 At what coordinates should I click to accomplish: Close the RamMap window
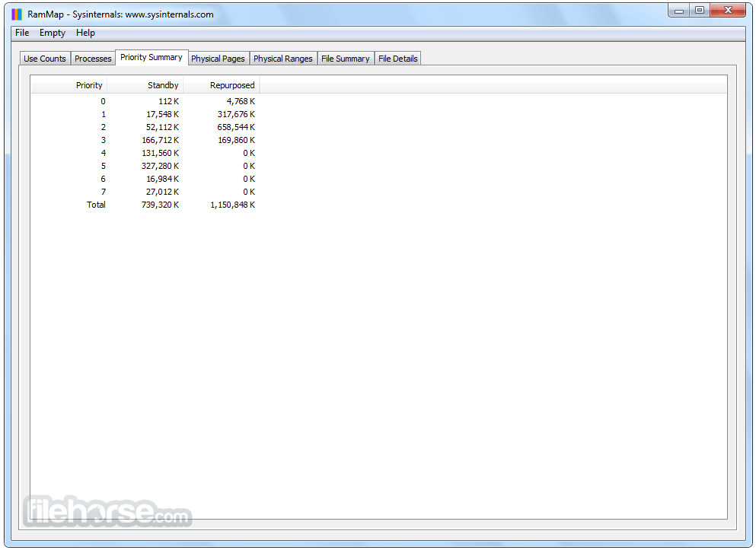[x=728, y=10]
